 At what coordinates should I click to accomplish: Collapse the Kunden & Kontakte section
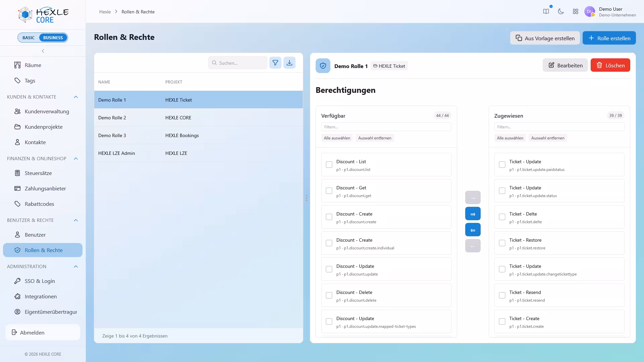pyautogui.click(x=76, y=97)
